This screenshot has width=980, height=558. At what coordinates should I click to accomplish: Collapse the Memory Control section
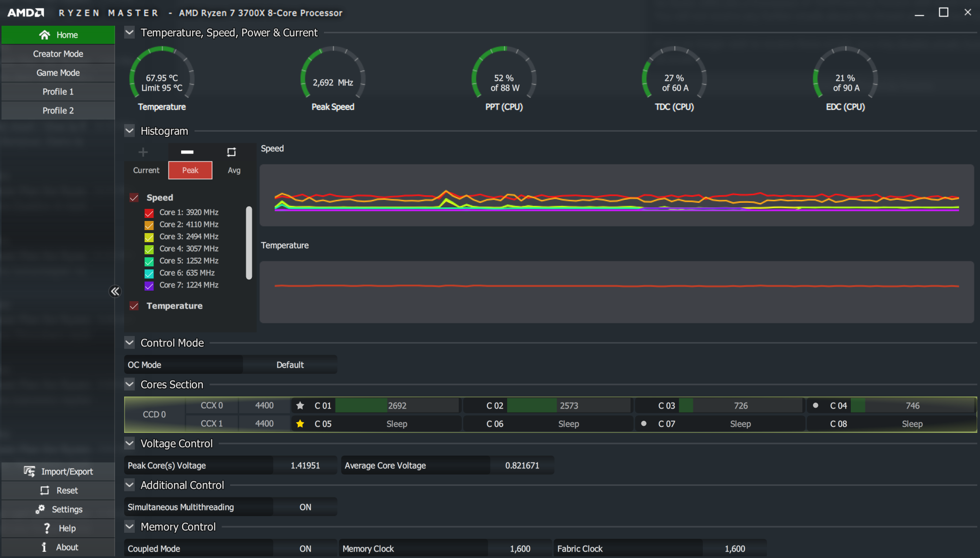[130, 527]
